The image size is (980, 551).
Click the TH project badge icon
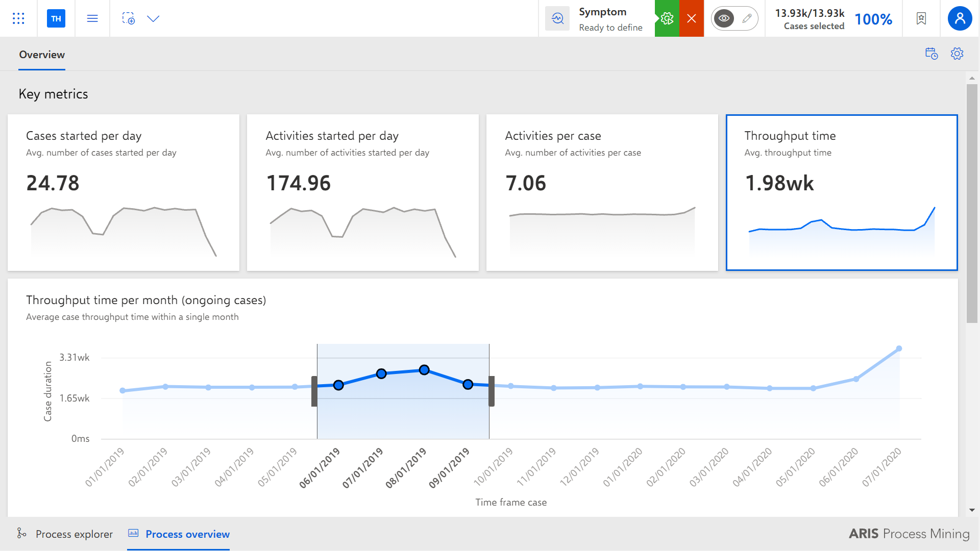(56, 18)
